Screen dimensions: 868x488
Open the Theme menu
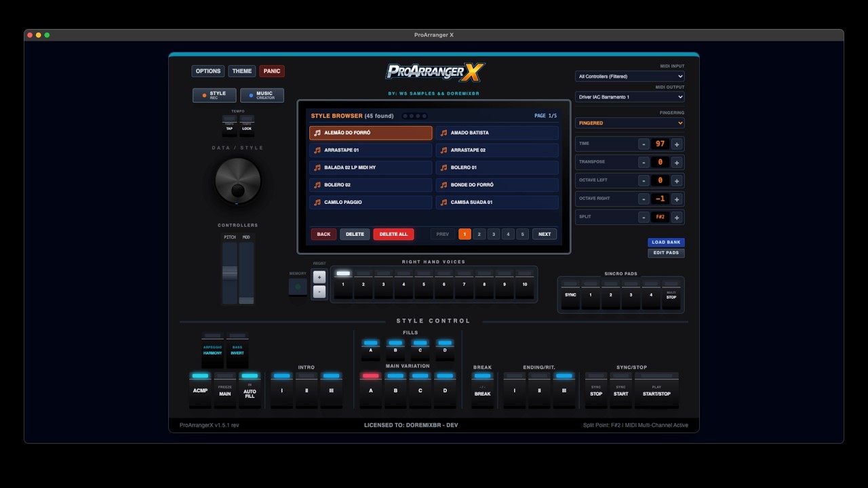[242, 71]
